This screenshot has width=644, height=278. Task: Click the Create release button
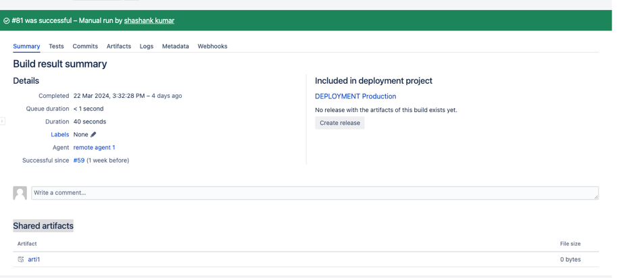click(x=340, y=123)
